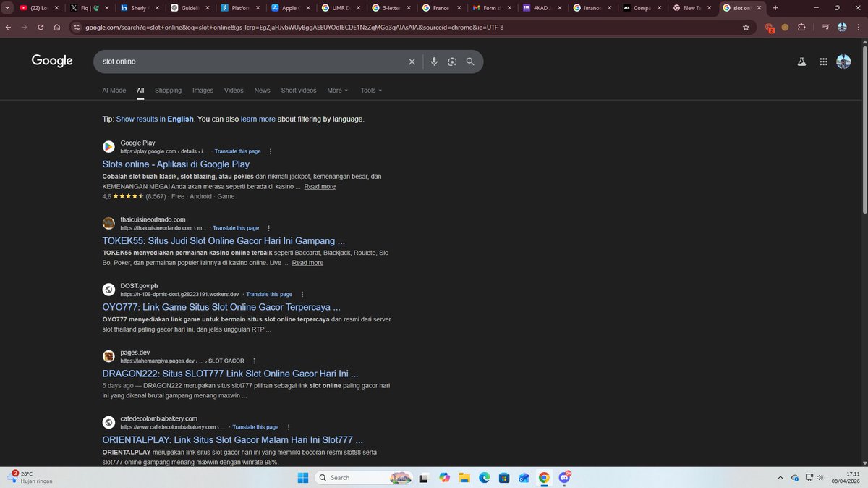Switch to the Gmail Form browser tab
Viewport: 868px width, 488px height.
[492, 8]
